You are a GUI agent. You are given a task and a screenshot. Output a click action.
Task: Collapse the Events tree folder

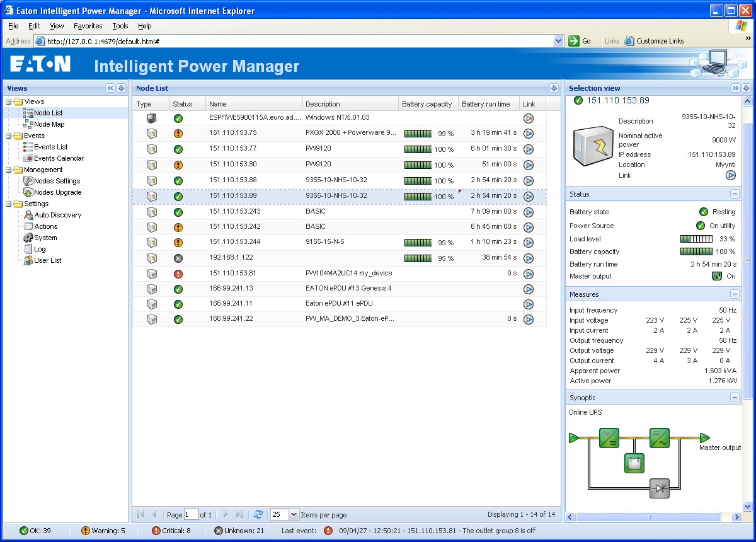point(9,135)
